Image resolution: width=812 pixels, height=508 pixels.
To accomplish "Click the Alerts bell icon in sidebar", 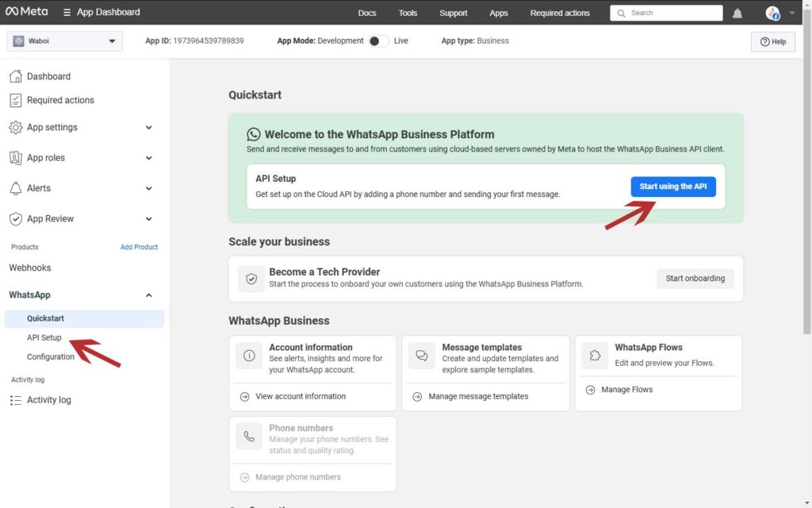I will [16, 188].
